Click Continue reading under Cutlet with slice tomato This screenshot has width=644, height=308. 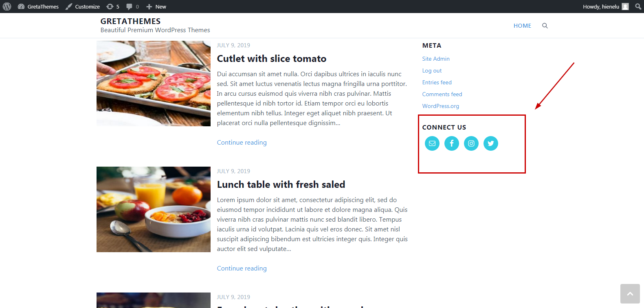click(x=242, y=142)
